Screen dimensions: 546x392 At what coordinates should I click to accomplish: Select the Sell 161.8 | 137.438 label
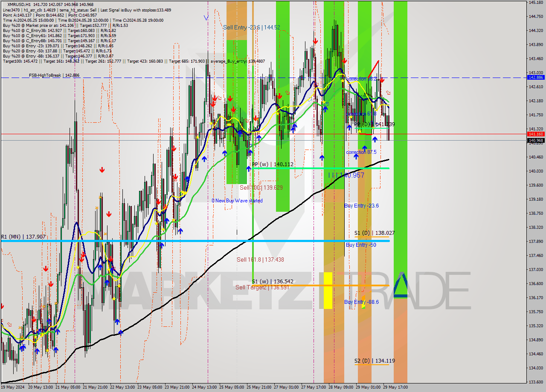pos(260,259)
